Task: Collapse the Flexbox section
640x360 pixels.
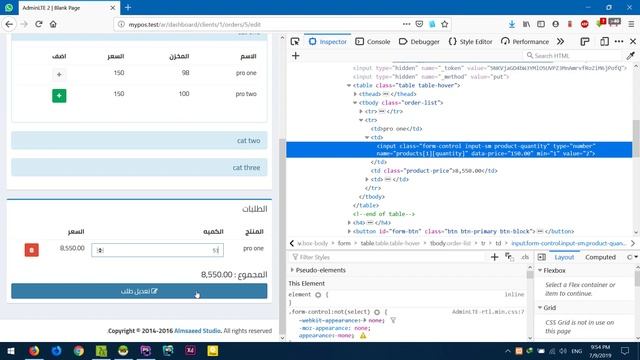Action: point(540,271)
